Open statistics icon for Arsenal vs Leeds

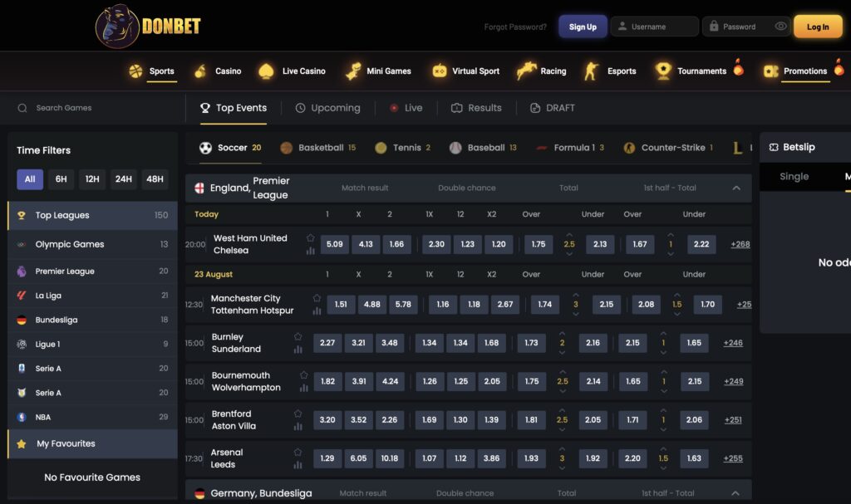[x=298, y=465]
